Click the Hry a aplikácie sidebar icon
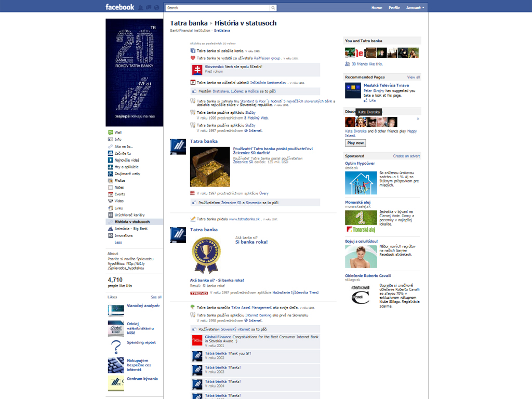This screenshot has width=532, height=399. pos(110,167)
